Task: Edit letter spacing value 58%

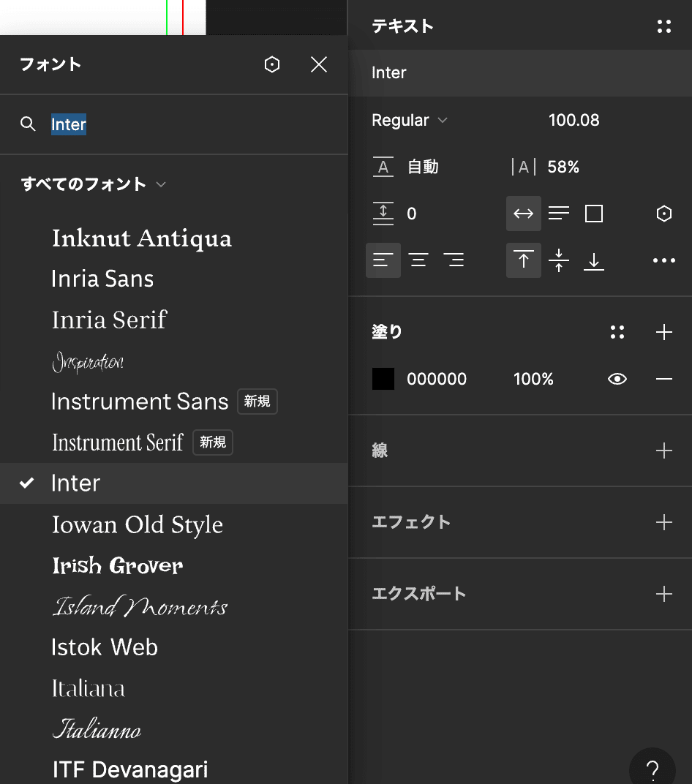Action: 563,167
